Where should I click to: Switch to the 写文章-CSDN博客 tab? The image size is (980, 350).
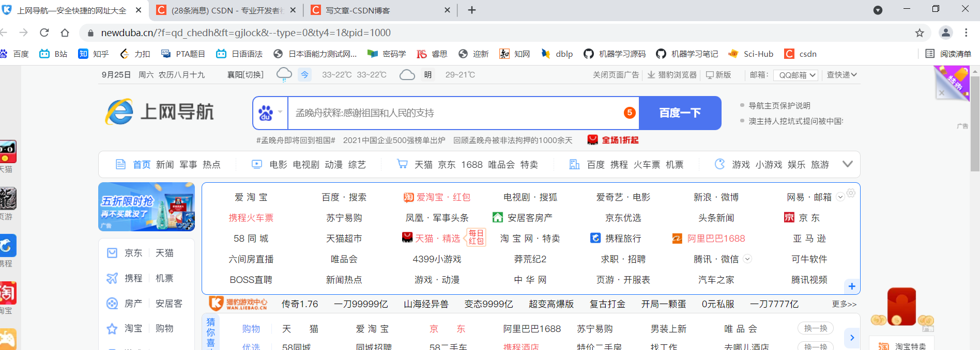click(x=381, y=10)
